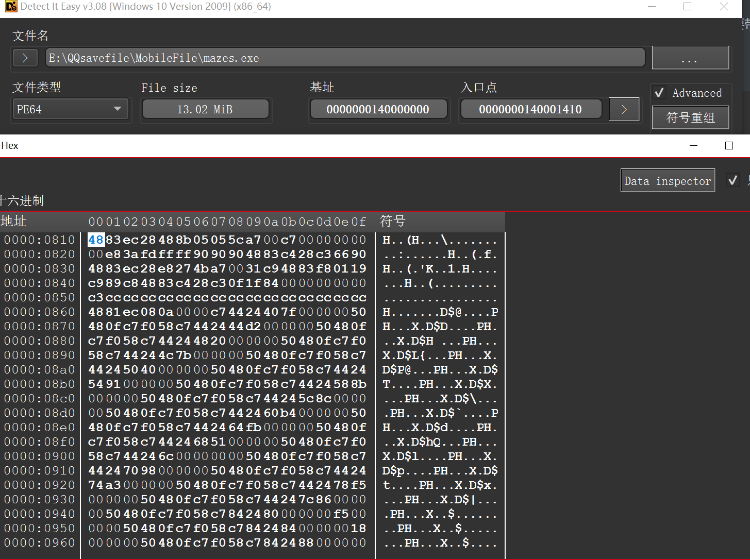Viewport: 750px width, 560px height.
Task: Click the Hex window title
Action: pos(10,146)
